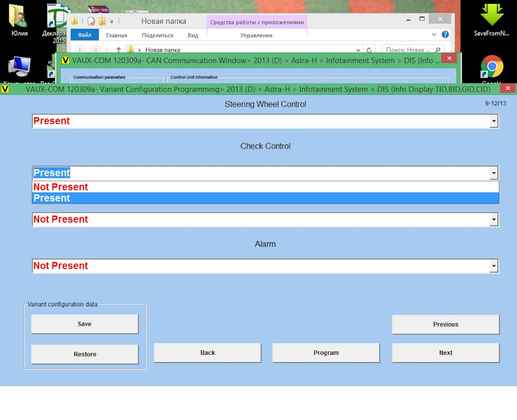Open the Alarm dropdown arrow
Viewport: 517px width, 420px height.
pos(494,266)
